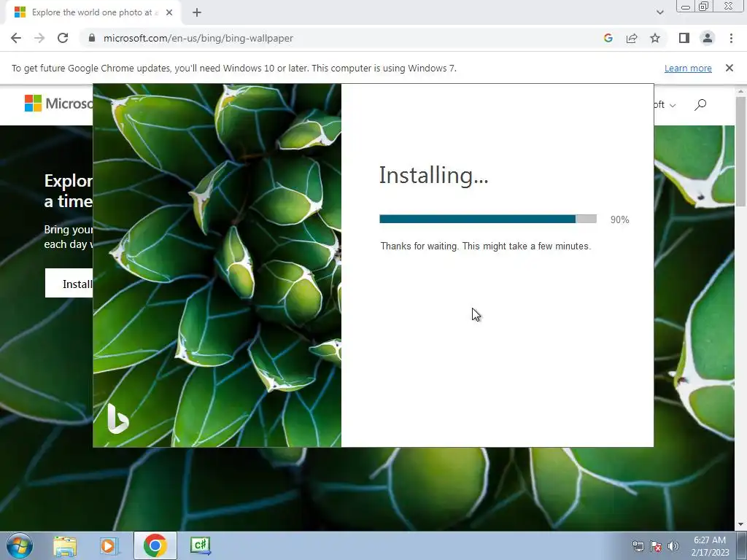Select the 'Explore the world one photo' tab
Image resolution: width=747 pixels, height=560 pixels.
coord(93,12)
